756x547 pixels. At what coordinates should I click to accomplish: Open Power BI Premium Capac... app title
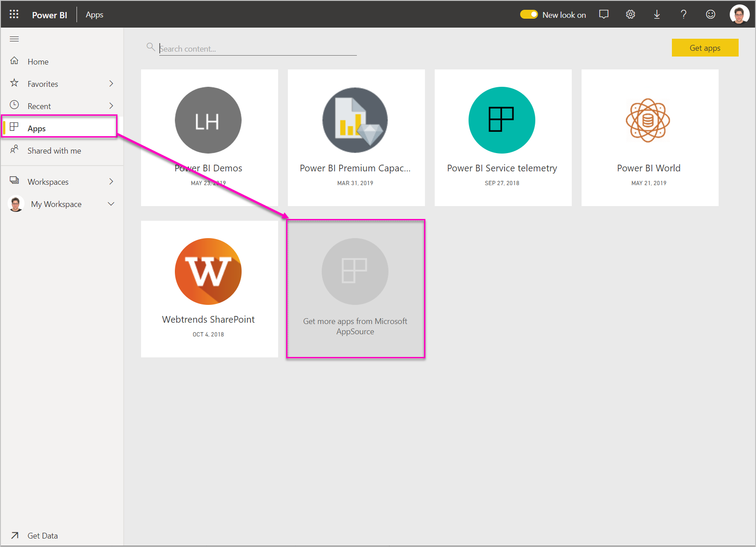(355, 168)
